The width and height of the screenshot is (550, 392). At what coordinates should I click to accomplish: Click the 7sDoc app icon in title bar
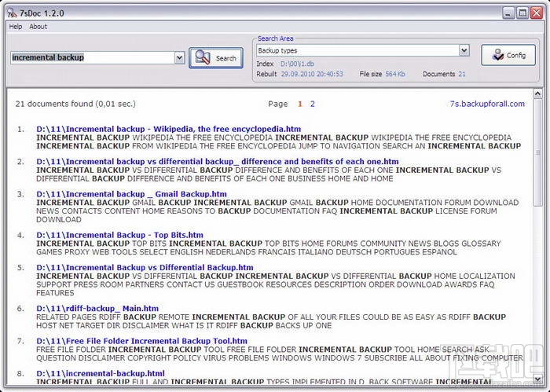[x=12, y=13]
